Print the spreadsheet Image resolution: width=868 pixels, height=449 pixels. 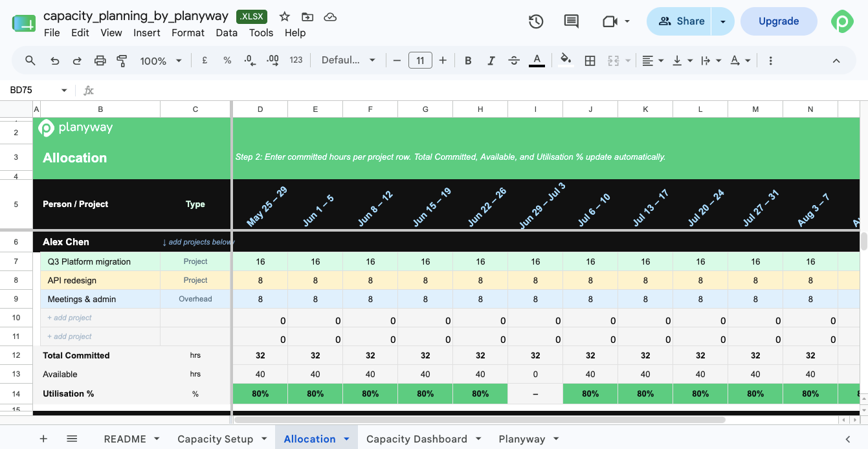[100, 60]
